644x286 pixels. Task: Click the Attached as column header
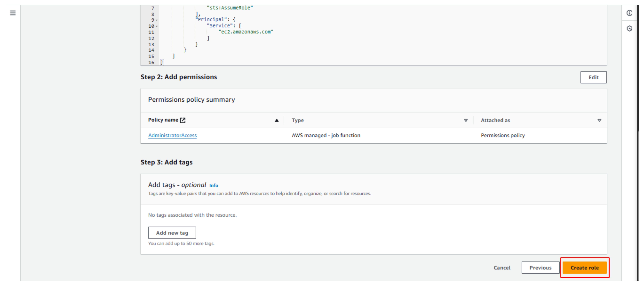(495, 121)
